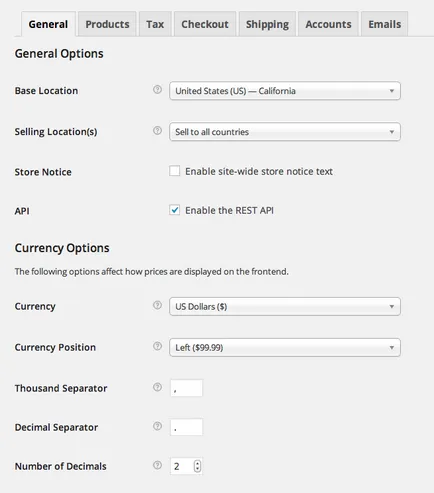This screenshot has width=434, height=493.
Task: Open the General settings tab
Action: pyautogui.click(x=48, y=24)
